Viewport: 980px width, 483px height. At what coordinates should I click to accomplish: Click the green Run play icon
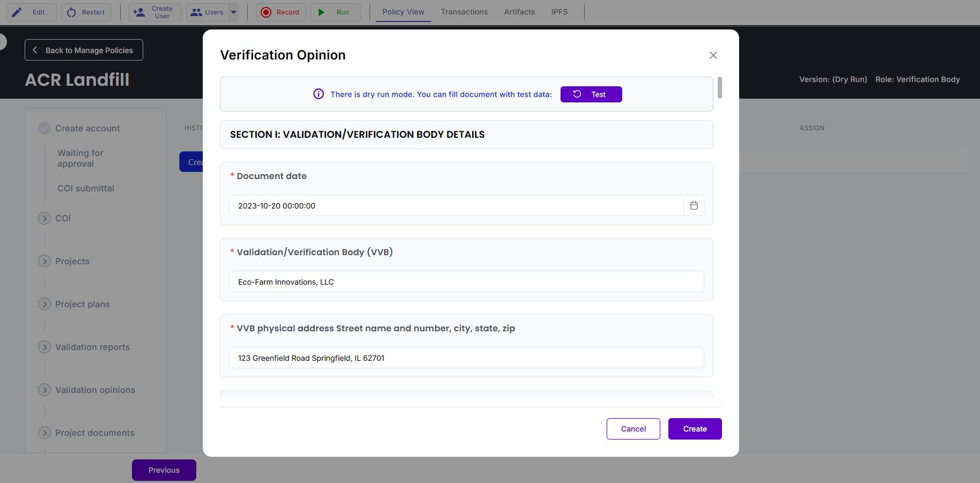click(321, 12)
